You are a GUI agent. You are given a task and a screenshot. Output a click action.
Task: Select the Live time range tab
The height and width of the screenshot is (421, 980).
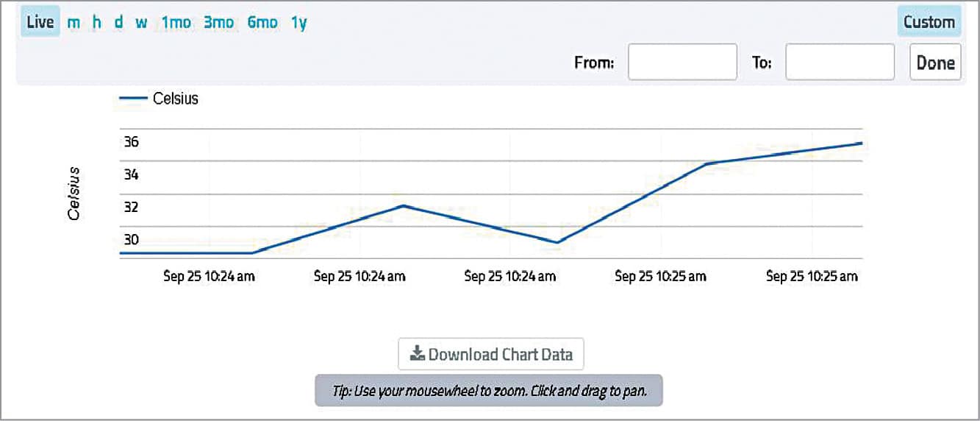click(x=40, y=22)
